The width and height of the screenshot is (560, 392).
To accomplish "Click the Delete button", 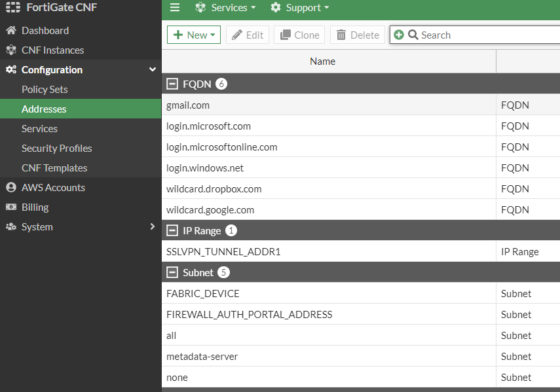I will (358, 35).
